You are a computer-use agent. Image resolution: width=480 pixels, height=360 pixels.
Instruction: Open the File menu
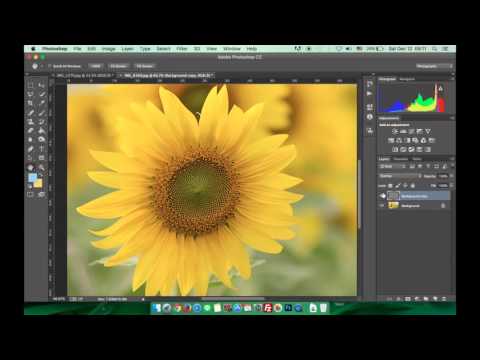(77, 49)
